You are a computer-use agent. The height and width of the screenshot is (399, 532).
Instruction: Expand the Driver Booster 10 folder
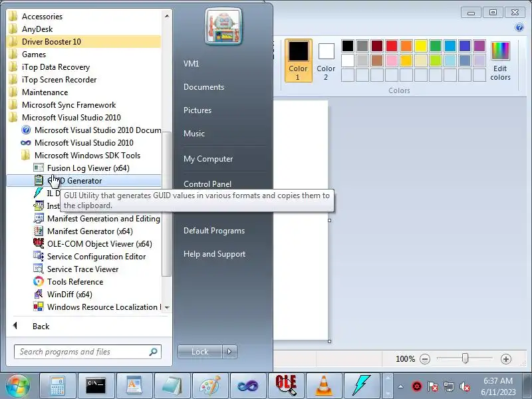click(84, 42)
